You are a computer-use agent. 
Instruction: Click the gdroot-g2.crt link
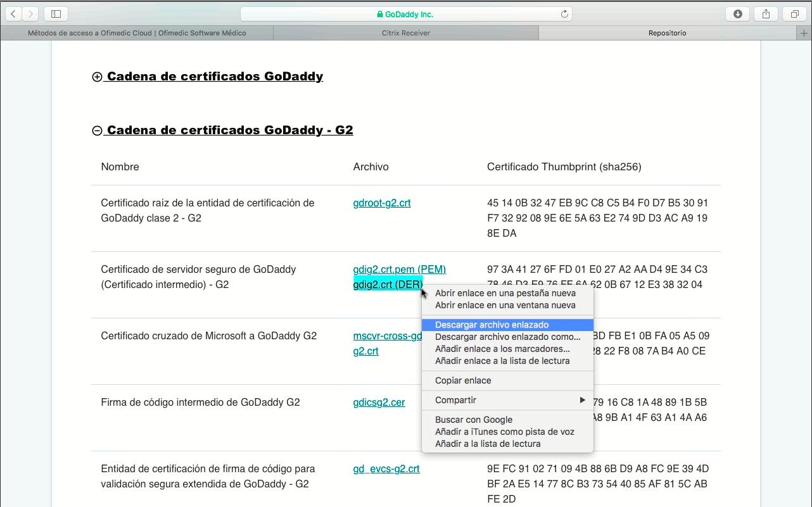coord(382,203)
